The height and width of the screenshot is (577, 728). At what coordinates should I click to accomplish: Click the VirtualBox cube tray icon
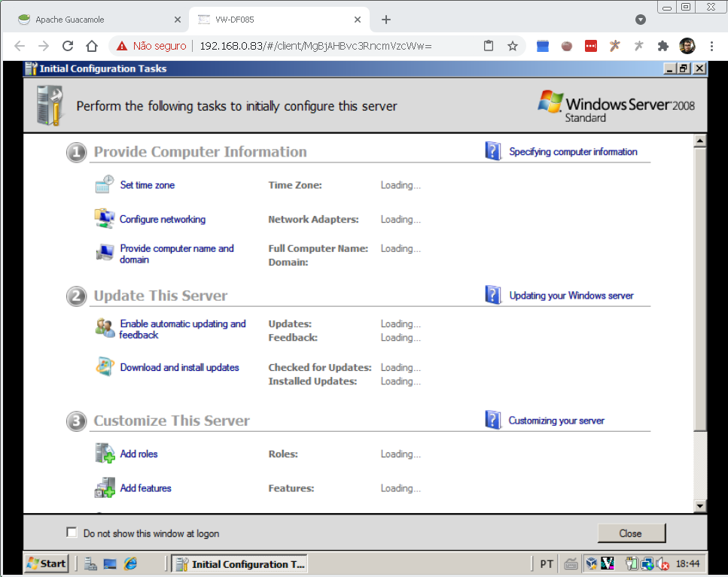[591, 563]
